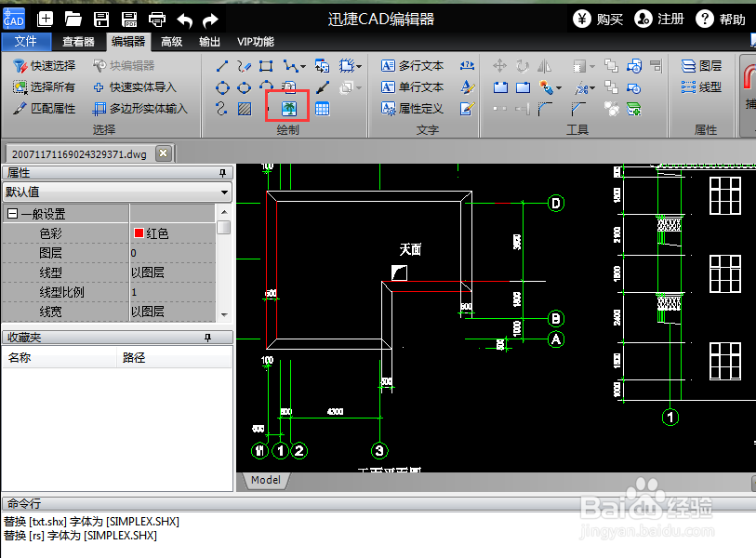This screenshot has width=756, height=558.
Task: Close the 2007117116902432937​1.dwg tab
Action: pos(164,153)
